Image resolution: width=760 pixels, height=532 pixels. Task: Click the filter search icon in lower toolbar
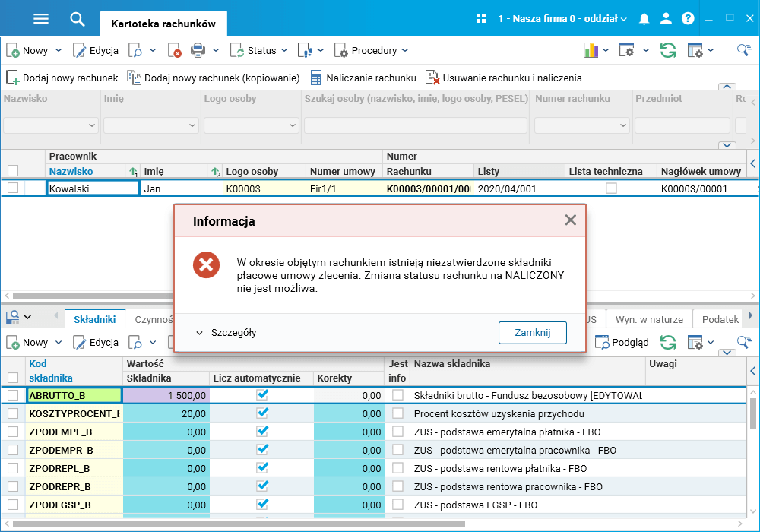point(744,341)
